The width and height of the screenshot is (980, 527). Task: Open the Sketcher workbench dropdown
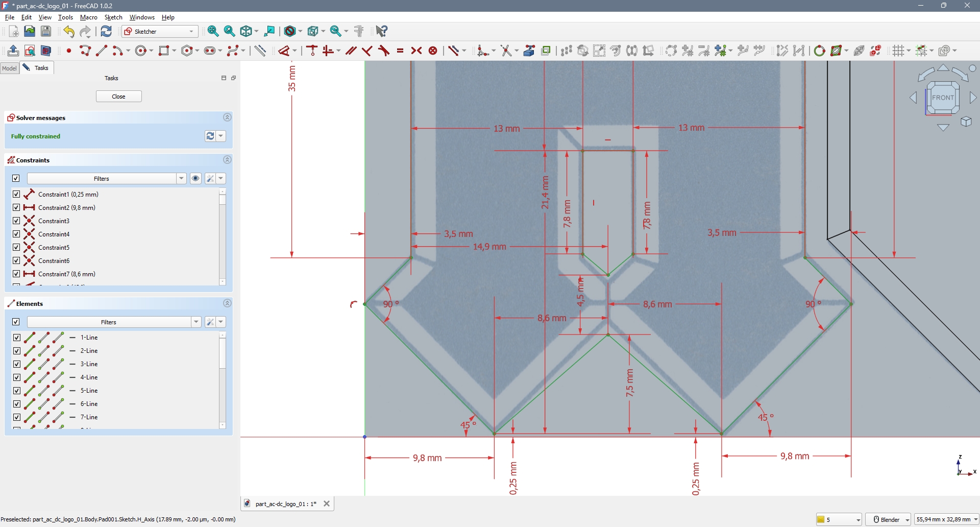[x=160, y=31]
